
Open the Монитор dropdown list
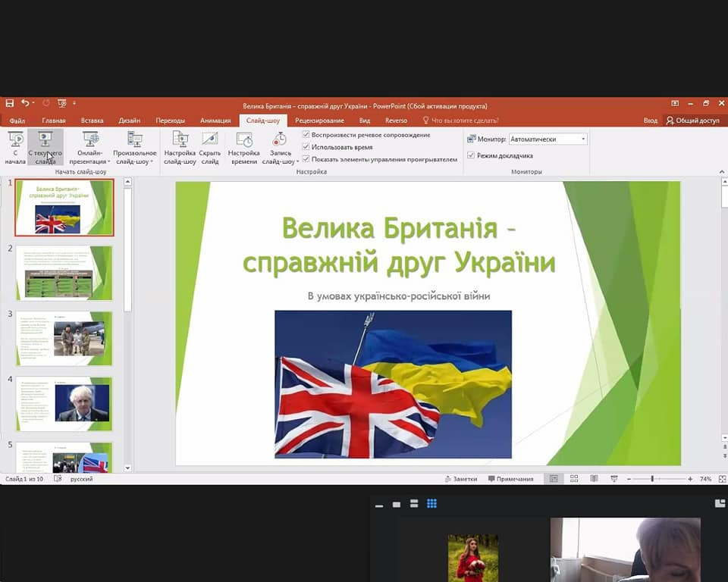[x=582, y=139]
